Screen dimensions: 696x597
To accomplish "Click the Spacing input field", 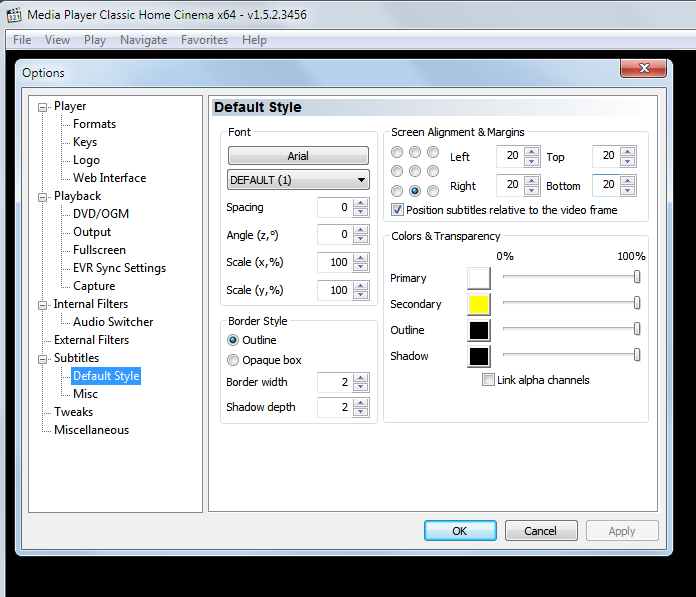I will 335,207.
